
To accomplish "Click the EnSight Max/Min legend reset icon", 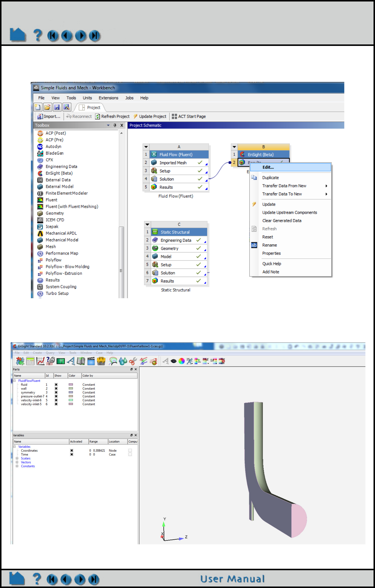I will click(x=222, y=361).
